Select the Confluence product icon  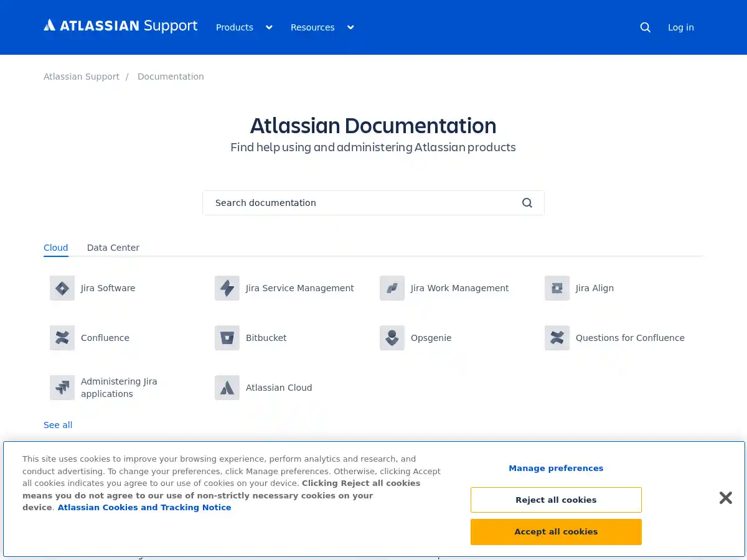click(62, 338)
